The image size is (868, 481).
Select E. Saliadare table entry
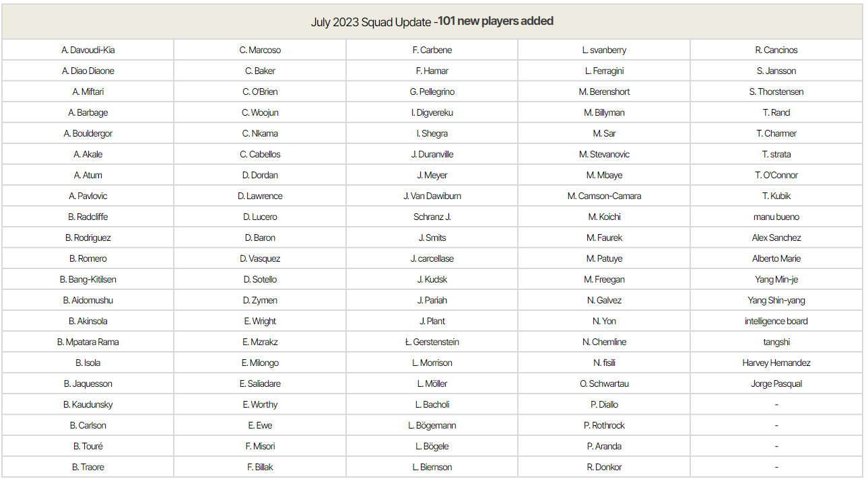pyautogui.click(x=260, y=384)
